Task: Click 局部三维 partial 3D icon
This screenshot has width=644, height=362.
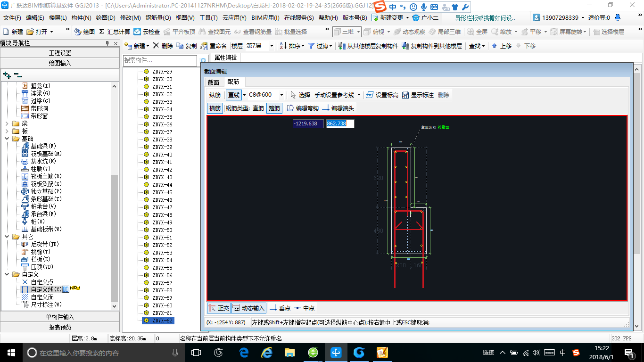Action: pyautogui.click(x=445, y=32)
